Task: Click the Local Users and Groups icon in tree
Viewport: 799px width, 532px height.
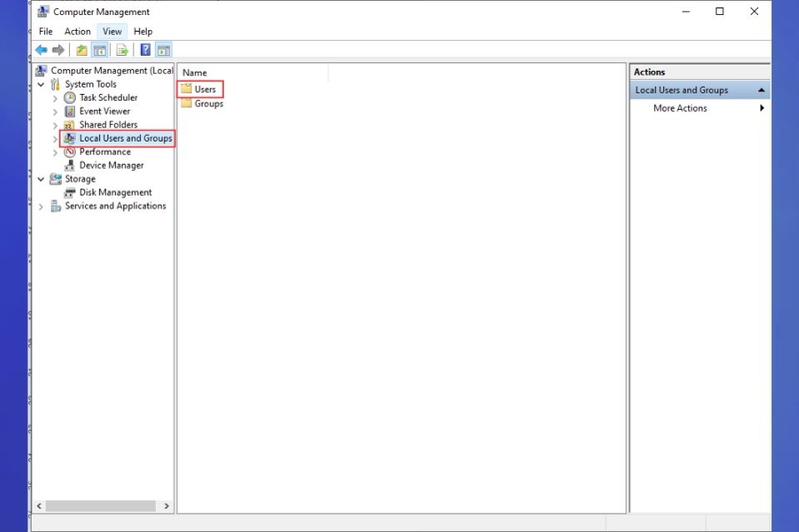Action: (x=70, y=138)
